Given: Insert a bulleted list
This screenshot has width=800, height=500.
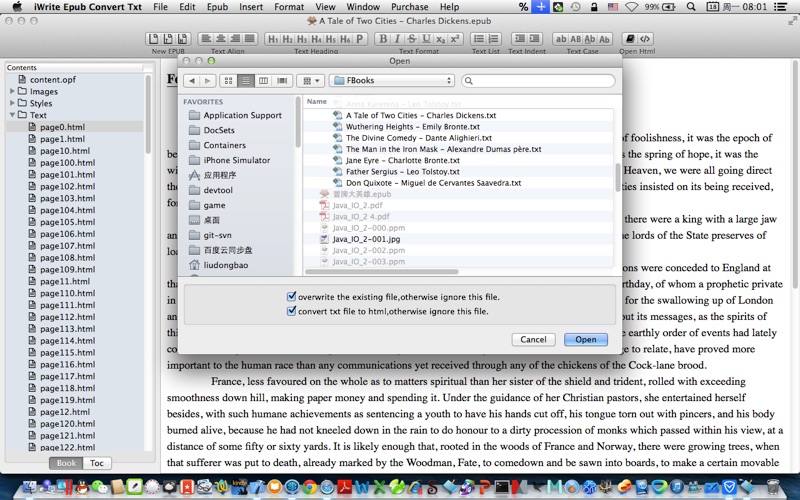Looking at the screenshot, I should (479, 39).
